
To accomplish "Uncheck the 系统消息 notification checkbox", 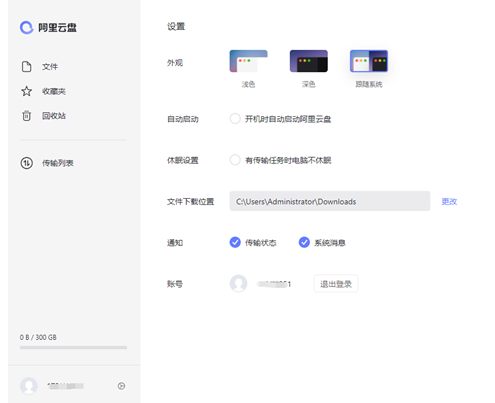I will (x=304, y=242).
